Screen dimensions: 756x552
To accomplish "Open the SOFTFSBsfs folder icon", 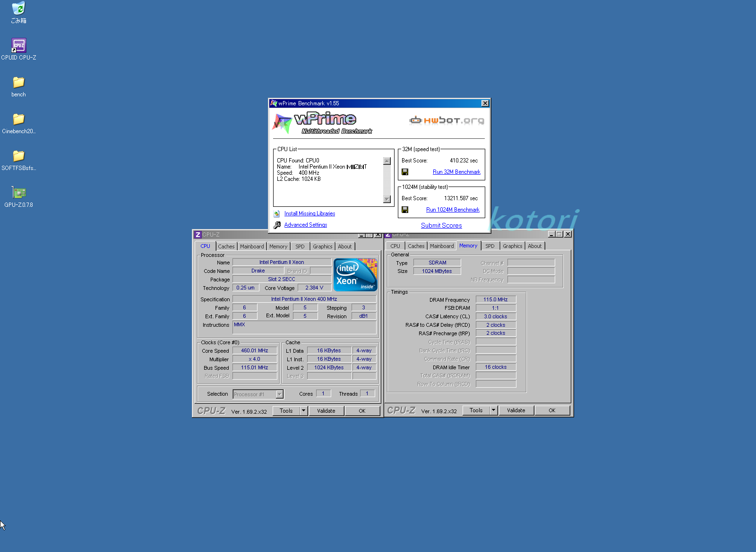I will [18, 160].
